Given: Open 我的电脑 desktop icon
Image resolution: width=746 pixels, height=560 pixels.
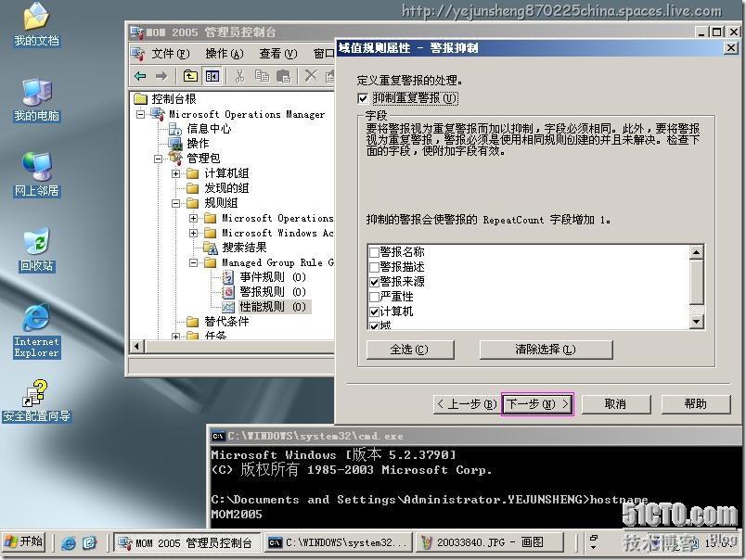Looking at the screenshot, I should click(x=36, y=100).
